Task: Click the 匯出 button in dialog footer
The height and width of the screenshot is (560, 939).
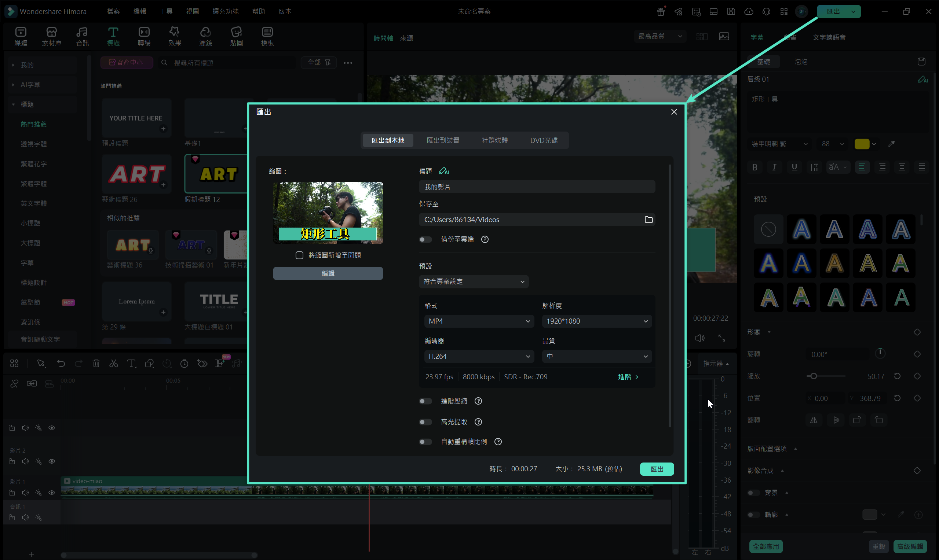Action: click(x=657, y=469)
